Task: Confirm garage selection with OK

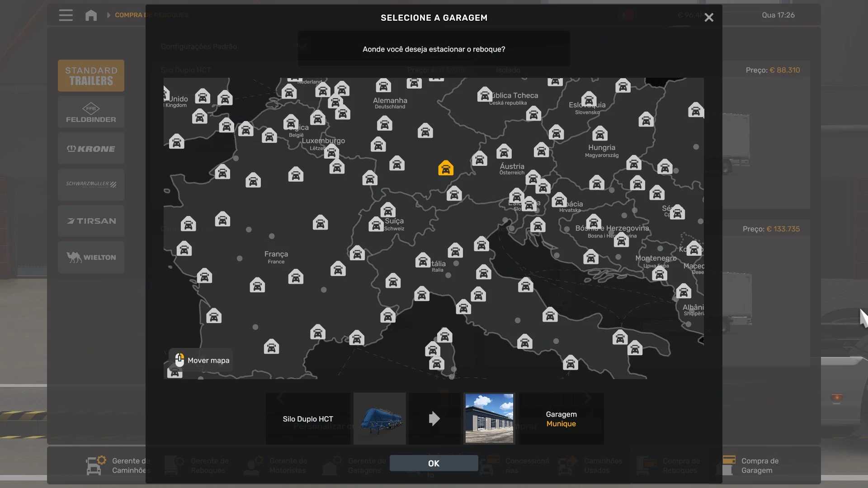Action: (x=434, y=463)
